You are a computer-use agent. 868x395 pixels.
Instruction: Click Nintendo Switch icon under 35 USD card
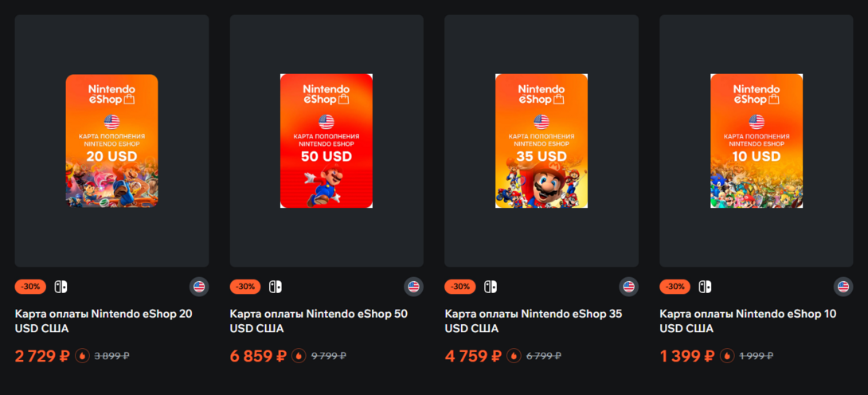490,287
